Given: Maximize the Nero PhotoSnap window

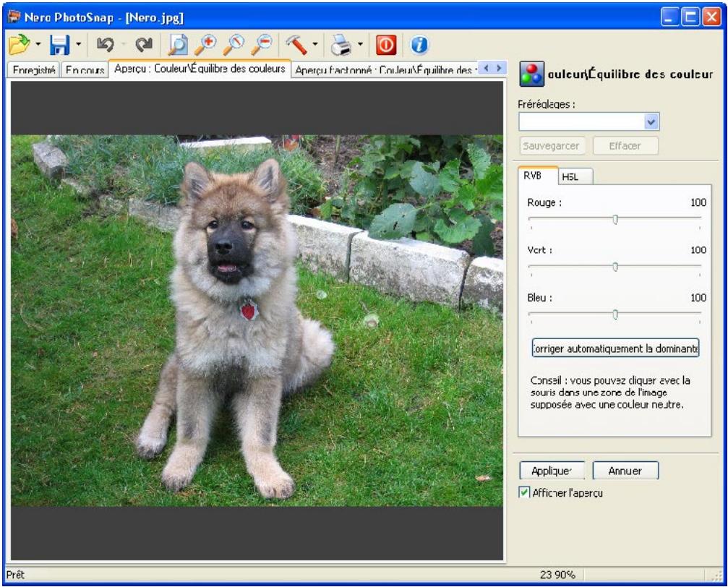Looking at the screenshot, I should (x=690, y=17).
